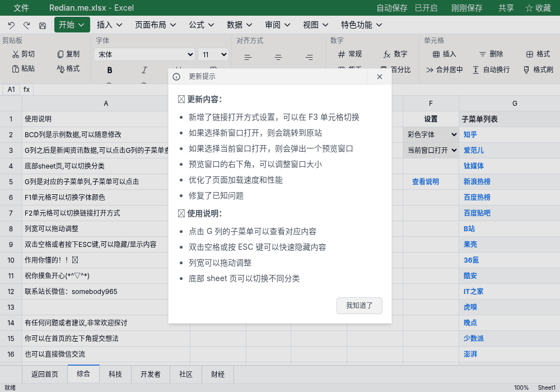The height and width of the screenshot is (392, 560).
Task: Toggle 自动换行 wrap text
Action: pyautogui.click(x=492, y=69)
